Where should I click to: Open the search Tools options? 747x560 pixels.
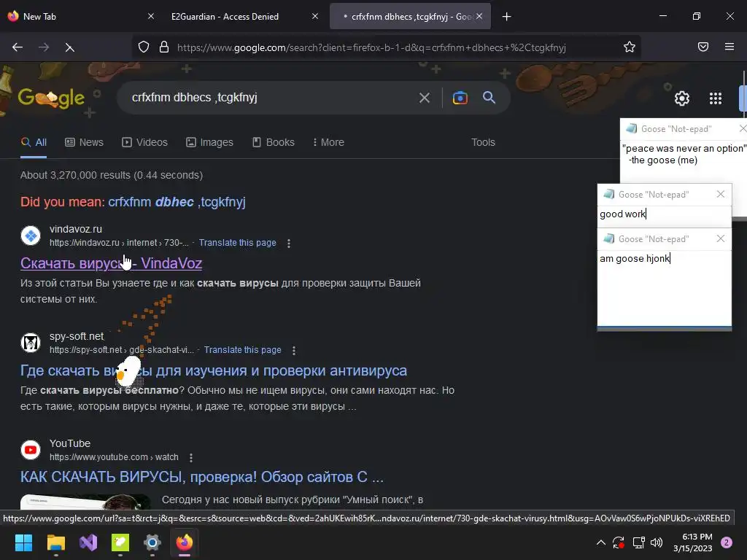pyautogui.click(x=483, y=142)
